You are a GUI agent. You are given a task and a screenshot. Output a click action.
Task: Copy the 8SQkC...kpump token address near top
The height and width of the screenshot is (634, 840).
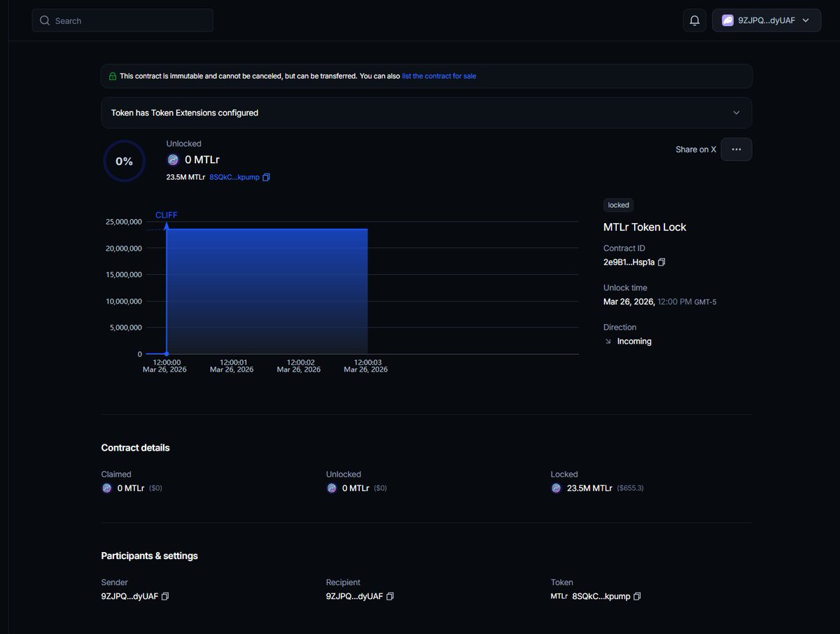265,177
